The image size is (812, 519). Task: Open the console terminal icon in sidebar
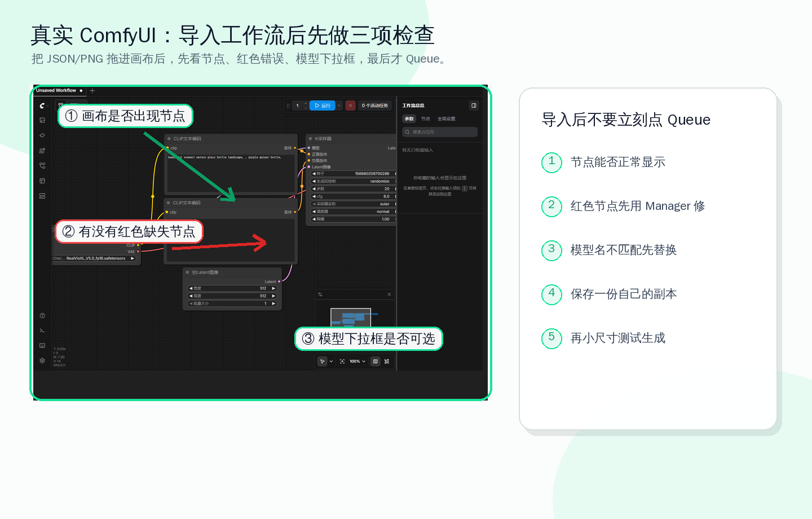click(x=42, y=331)
